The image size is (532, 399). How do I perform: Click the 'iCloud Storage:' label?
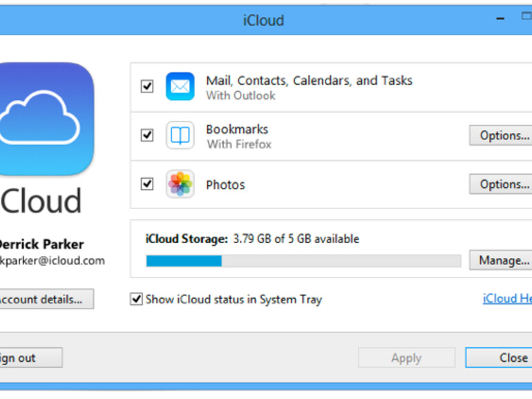(x=187, y=239)
